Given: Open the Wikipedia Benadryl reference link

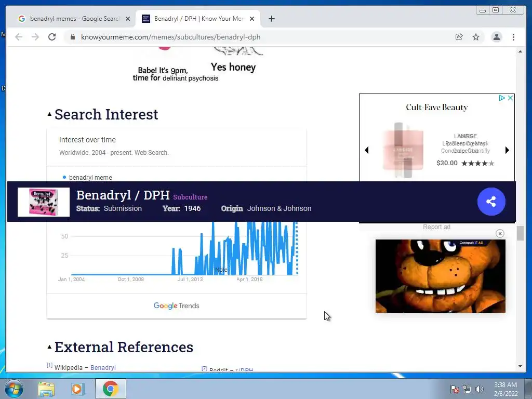Looking at the screenshot, I should (x=103, y=367).
